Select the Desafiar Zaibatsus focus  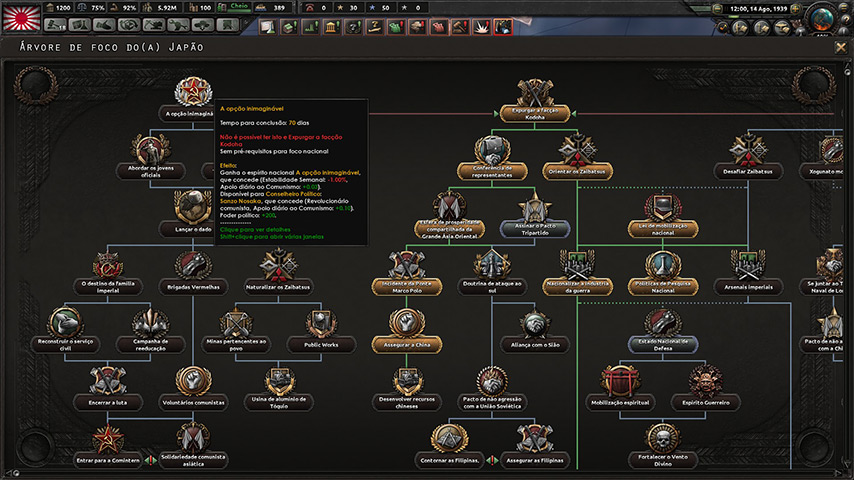tap(748, 158)
